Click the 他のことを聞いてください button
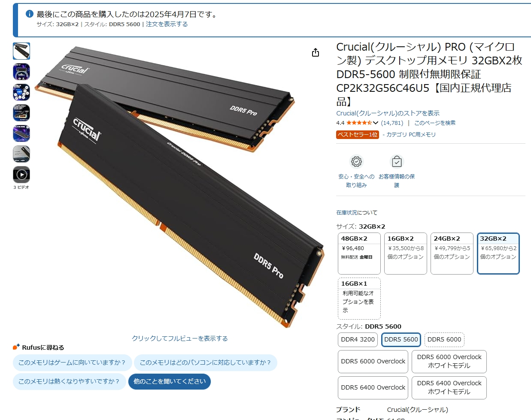 click(170, 381)
